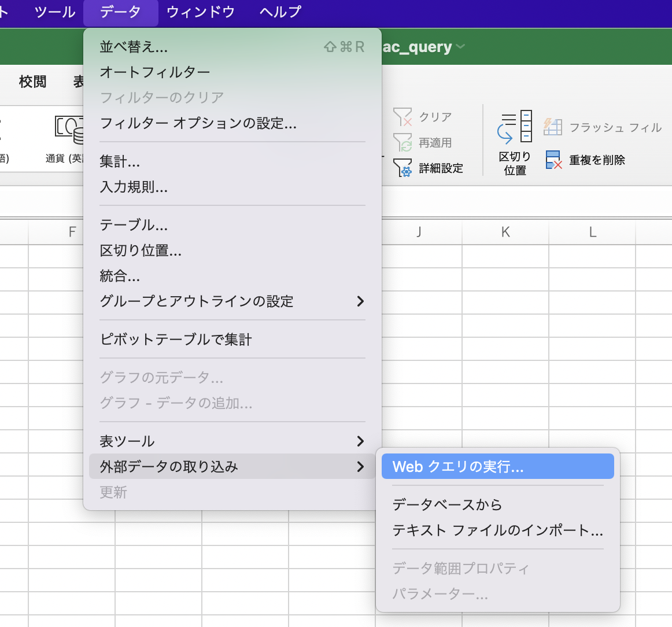
Task: Select column F header
Action: (x=72, y=232)
